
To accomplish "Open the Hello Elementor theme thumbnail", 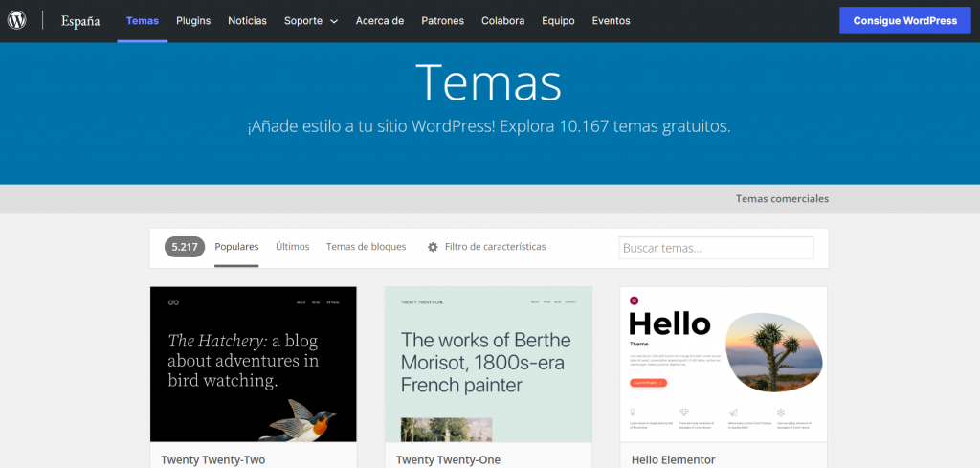I will click(724, 365).
